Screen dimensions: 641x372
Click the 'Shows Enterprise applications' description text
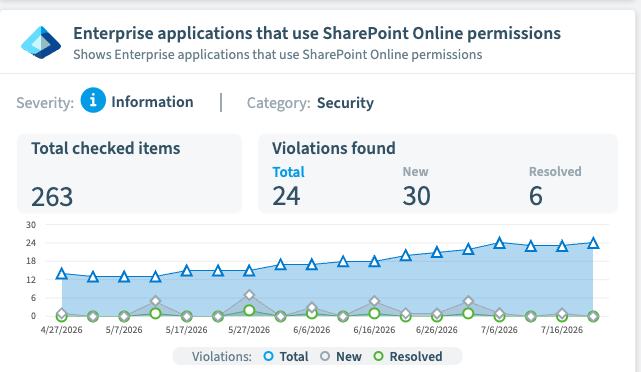278,55
